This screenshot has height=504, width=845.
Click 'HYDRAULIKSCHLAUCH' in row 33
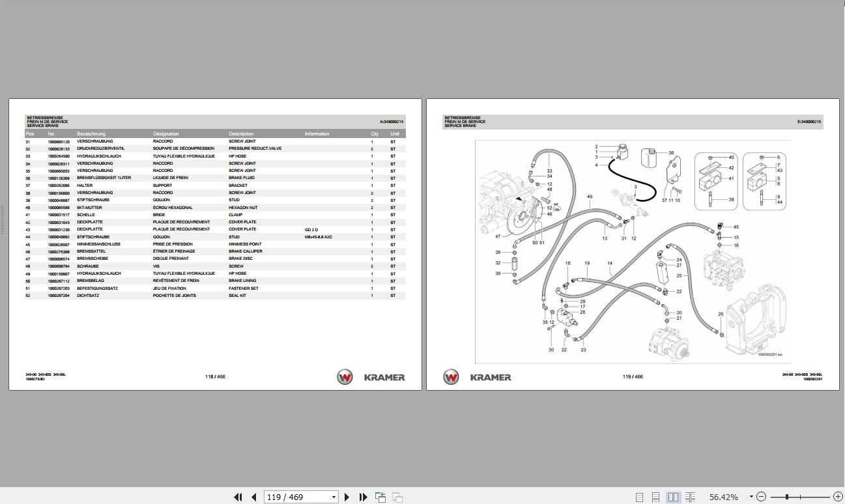99,156
